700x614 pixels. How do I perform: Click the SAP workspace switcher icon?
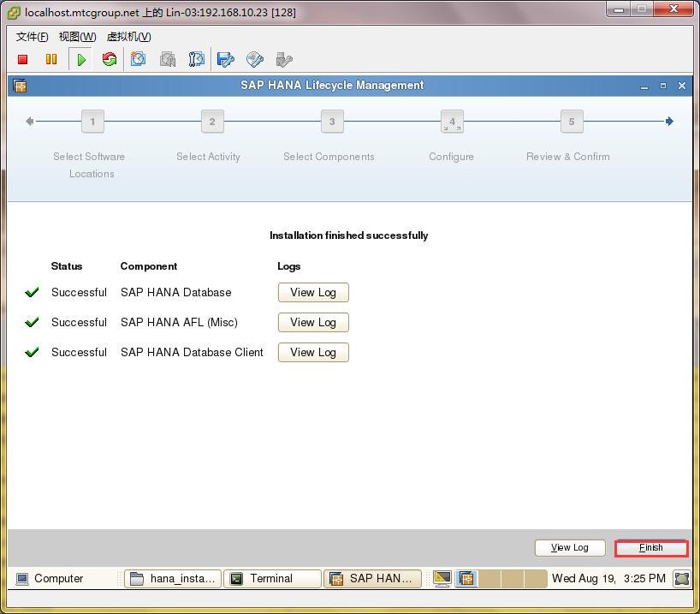[466, 578]
